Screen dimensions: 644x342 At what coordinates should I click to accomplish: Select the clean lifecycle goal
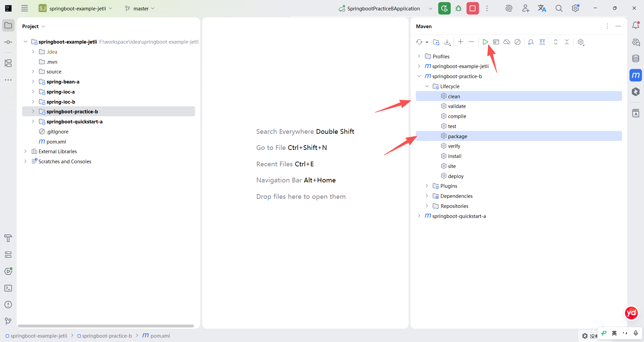point(519,96)
